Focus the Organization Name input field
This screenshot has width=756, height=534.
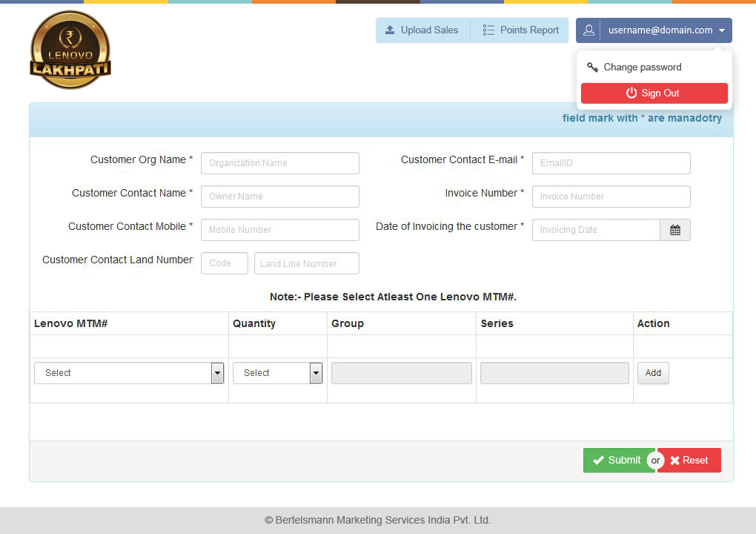[x=279, y=163]
